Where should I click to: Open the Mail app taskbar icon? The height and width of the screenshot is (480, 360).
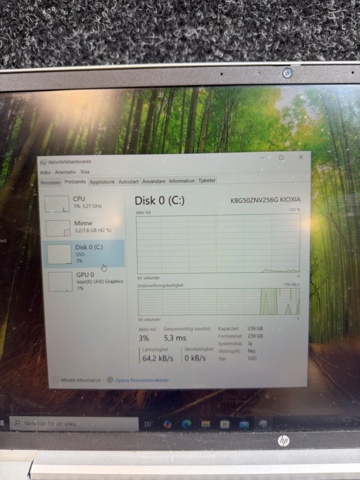click(244, 424)
